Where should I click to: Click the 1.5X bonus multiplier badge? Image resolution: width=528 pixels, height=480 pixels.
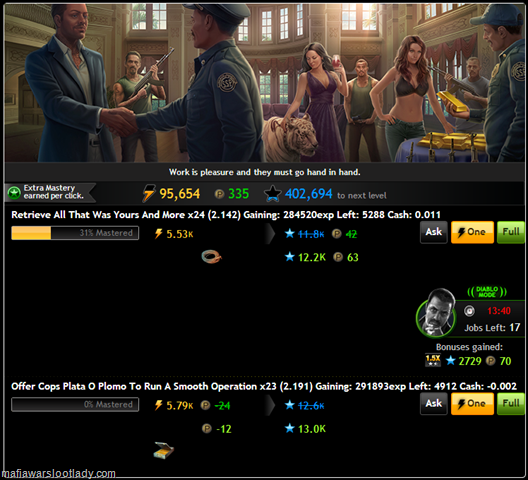click(433, 360)
